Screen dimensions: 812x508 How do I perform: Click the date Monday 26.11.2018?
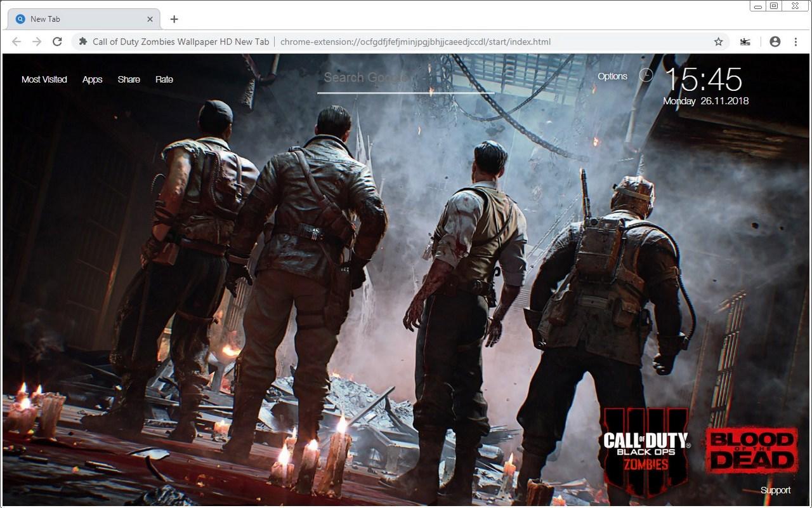click(x=705, y=101)
